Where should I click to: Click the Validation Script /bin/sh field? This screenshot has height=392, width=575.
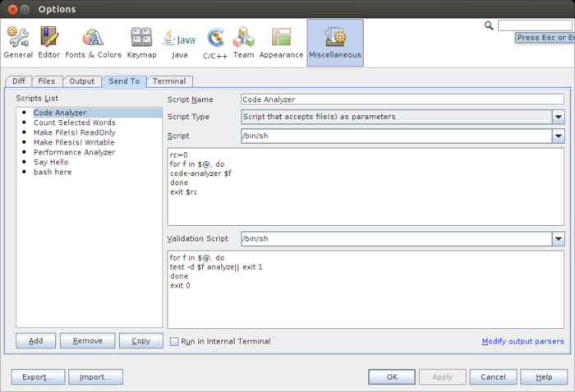click(x=397, y=238)
